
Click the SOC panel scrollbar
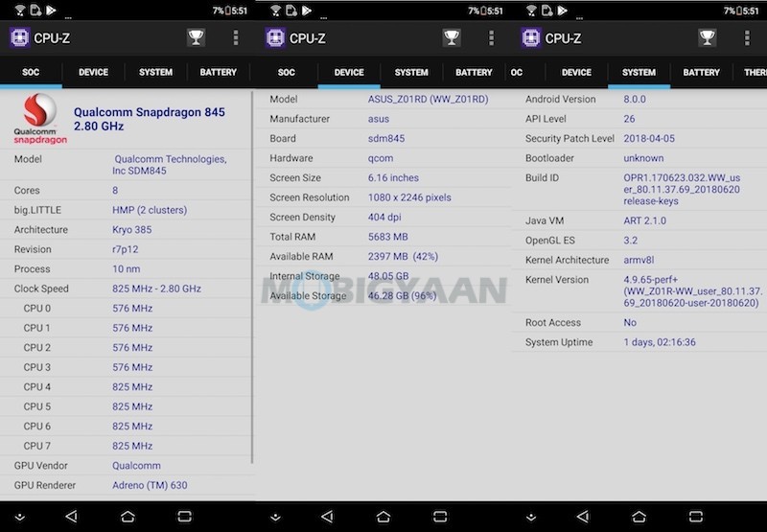252,276
